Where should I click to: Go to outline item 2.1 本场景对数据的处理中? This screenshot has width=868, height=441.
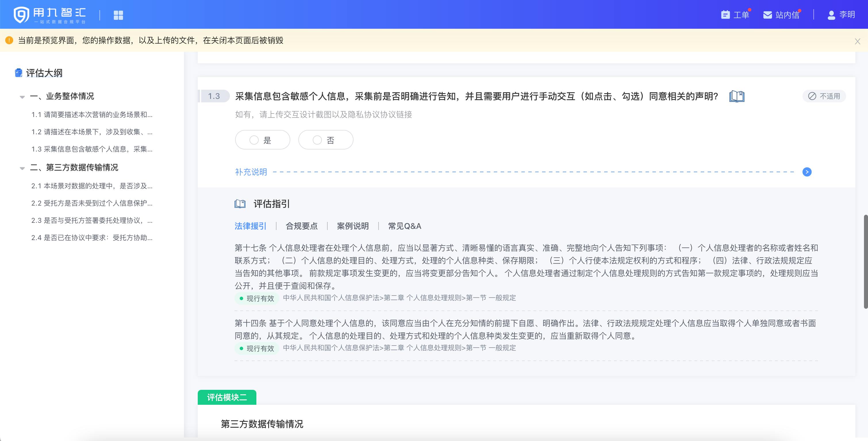click(x=92, y=186)
